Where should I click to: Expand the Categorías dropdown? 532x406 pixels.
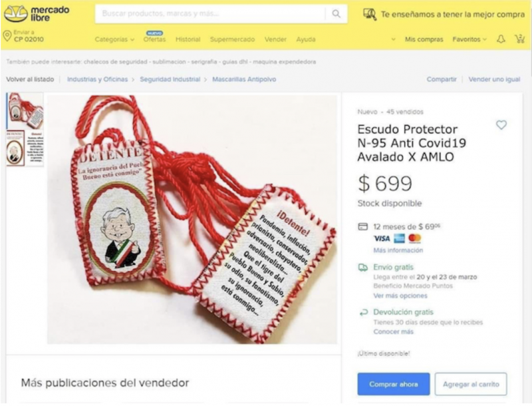click(x=114, y=39)
